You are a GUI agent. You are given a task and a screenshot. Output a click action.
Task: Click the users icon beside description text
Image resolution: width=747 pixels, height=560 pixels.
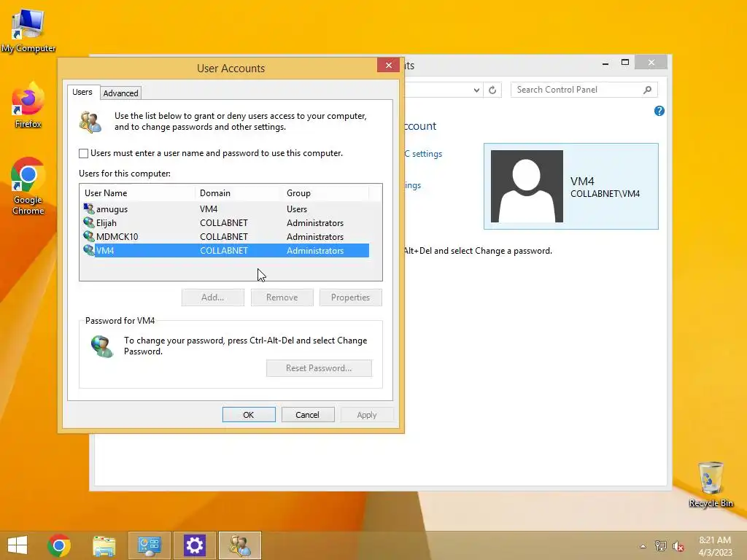(x=90, y=122)
